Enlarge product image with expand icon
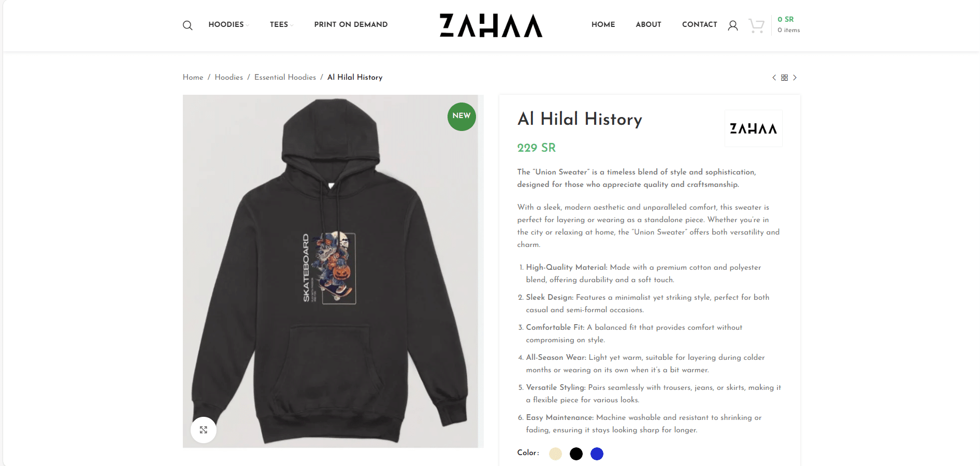 [x=204, y=430]
